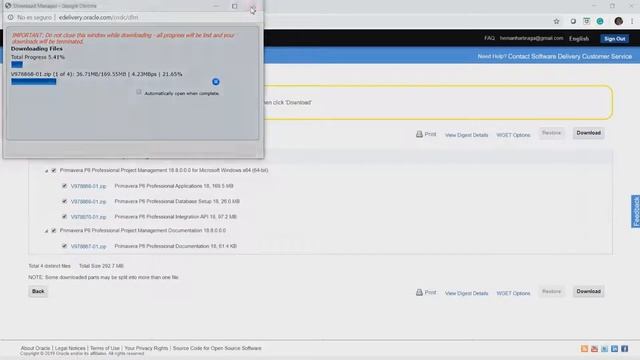640x360 pixels.
Task: Collapse the Project Management for Windows x64 tree
Action: tap(46, 171)
